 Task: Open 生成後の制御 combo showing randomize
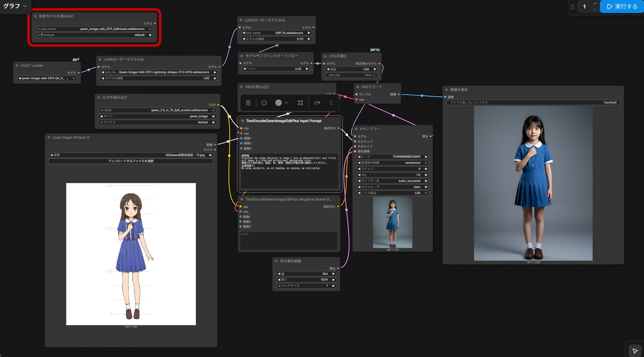pos(392,163)
